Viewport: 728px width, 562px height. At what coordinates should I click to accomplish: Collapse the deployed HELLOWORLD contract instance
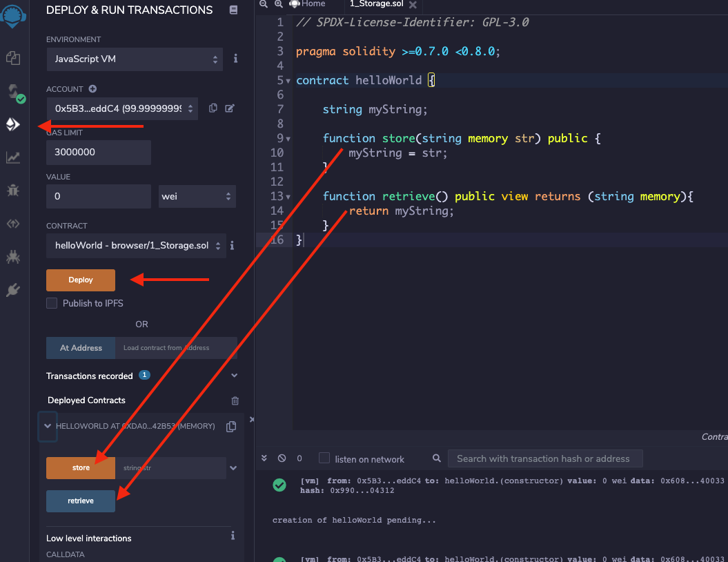(x=48, y=427)
